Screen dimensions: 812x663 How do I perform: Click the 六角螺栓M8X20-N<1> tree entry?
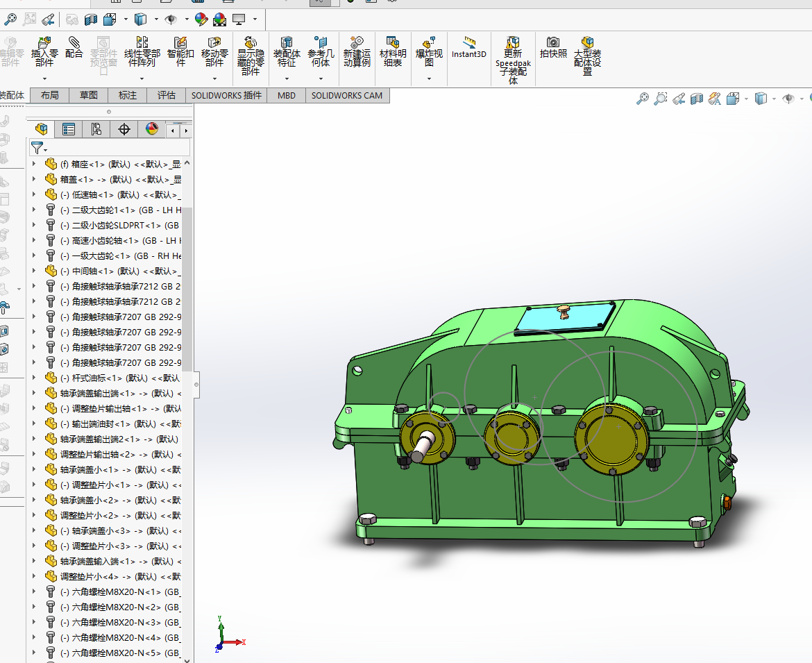(x=117, y=592)
